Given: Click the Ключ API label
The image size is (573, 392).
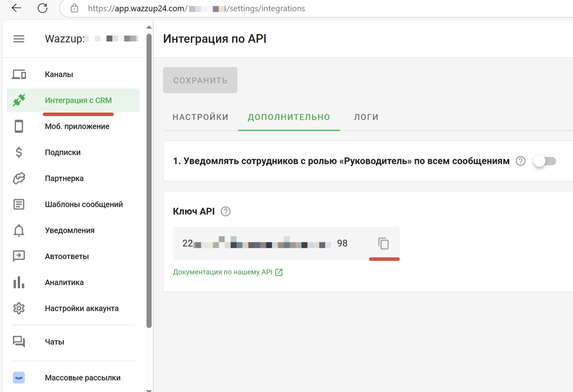Looking at the screenshot, I should pyautogui.click(x=194, y=212).
